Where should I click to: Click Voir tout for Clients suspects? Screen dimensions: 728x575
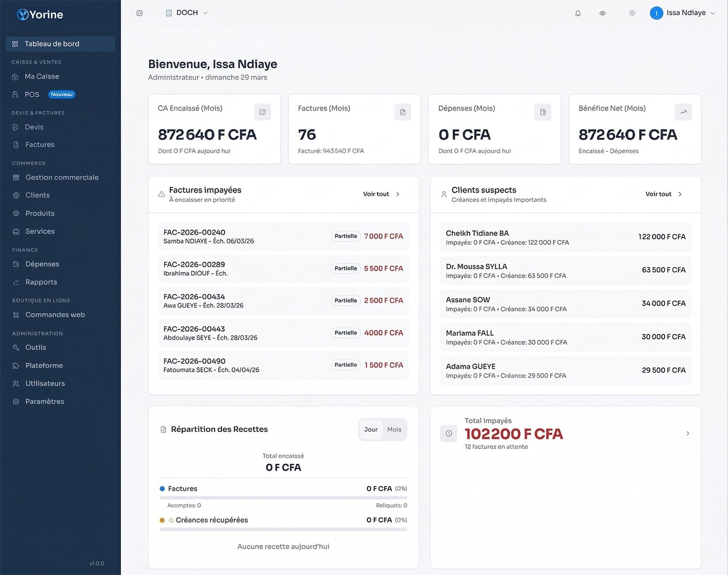pos(662,194)
